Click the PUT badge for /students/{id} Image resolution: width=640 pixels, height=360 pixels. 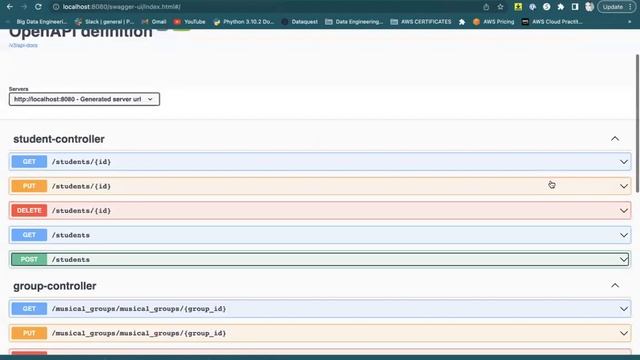tap(29, 186)
